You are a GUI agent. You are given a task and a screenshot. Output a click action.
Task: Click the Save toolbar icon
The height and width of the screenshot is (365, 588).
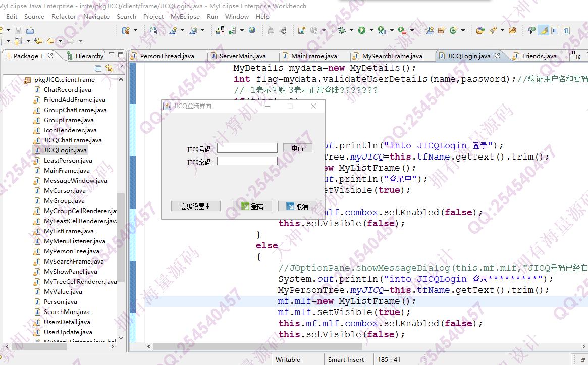pyautogui.click(x=18, y=30)
